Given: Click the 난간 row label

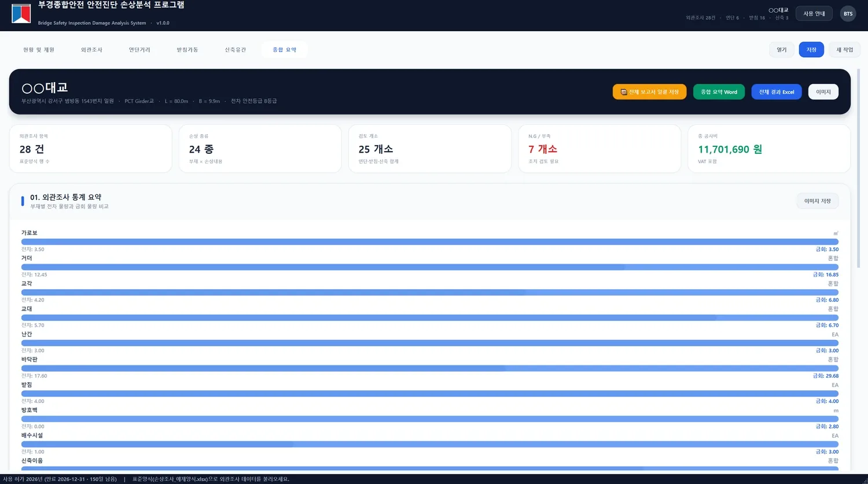Looking at the screenshot, I should click(27, 335).
